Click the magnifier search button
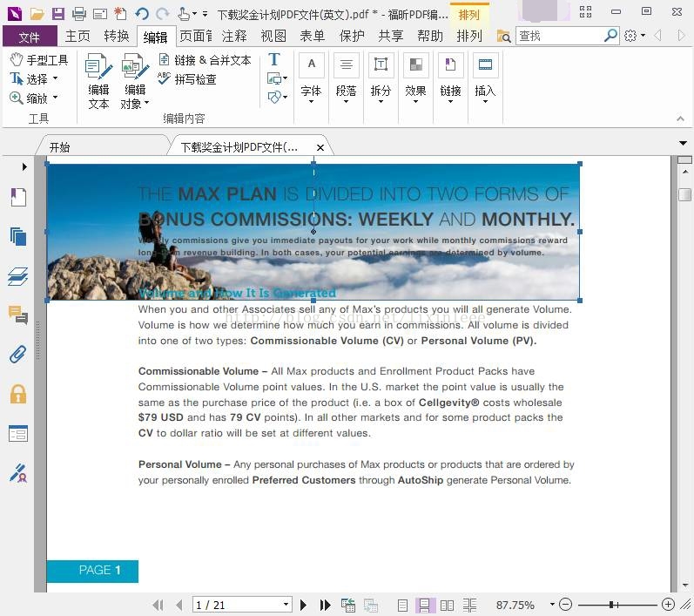This screenshot has width=694, height=616. (610, 35)
